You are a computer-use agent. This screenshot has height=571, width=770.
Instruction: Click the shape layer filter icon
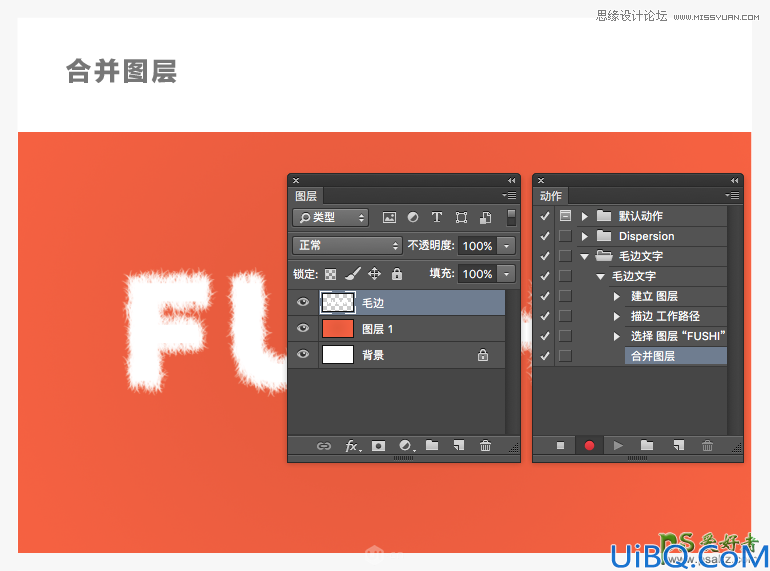pos(461,218)
